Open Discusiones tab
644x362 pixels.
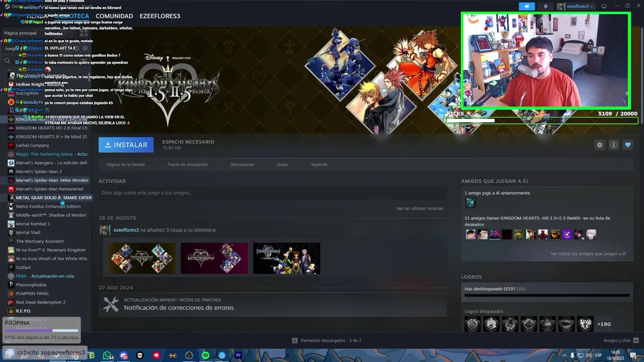coord(242,164)
